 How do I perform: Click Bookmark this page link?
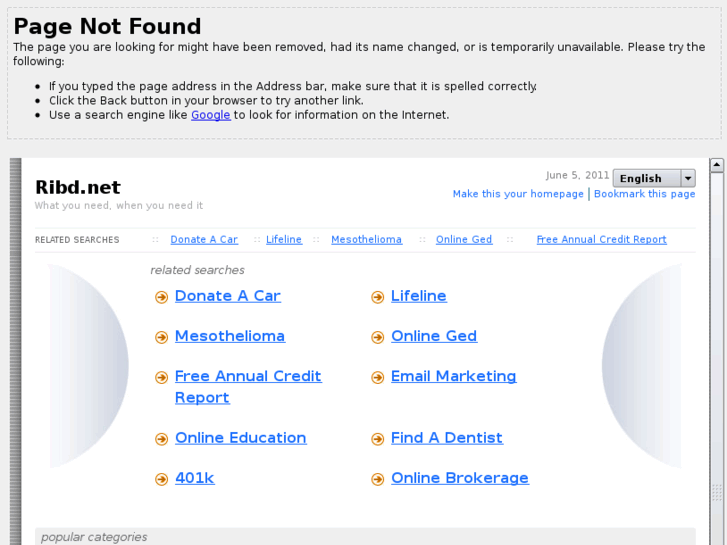(644, 194)
